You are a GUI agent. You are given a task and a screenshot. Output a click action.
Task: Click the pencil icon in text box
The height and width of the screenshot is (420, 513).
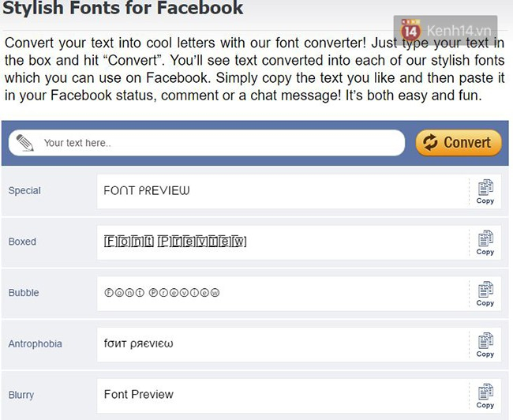coord(25,143)
